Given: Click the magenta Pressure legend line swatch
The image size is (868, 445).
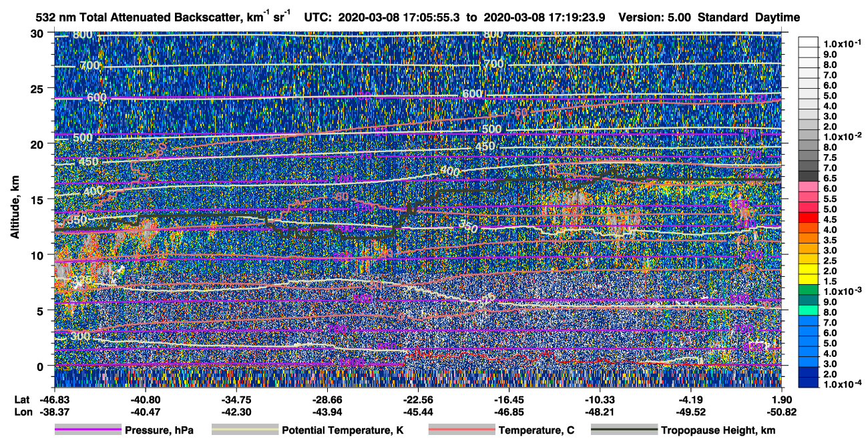Looking at the screenshot, I should [87, 430].
